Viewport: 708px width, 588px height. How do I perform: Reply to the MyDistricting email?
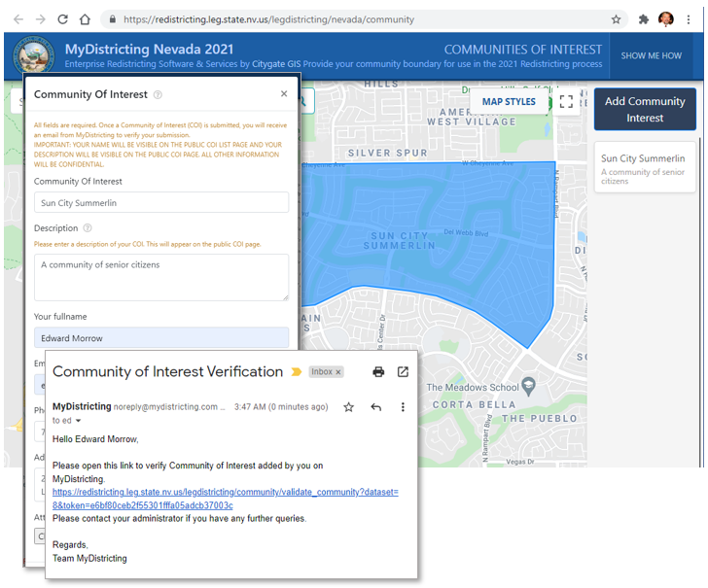click(x=376, y=407)
